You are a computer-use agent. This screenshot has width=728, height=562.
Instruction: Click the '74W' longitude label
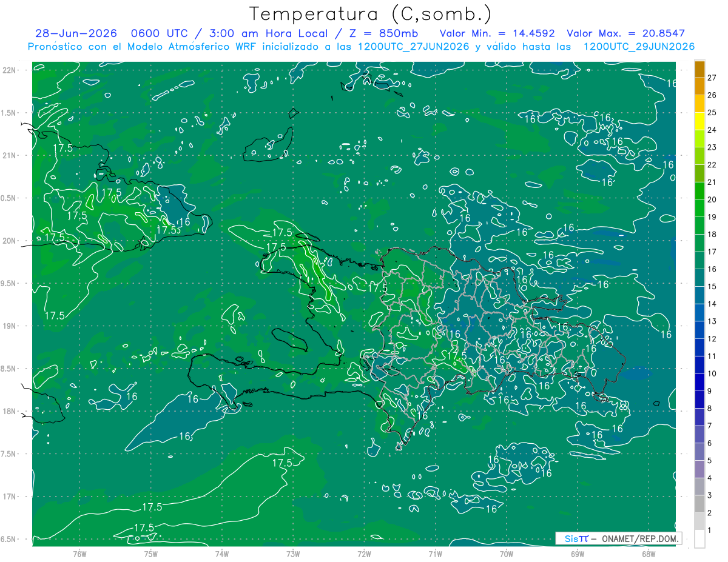[222, 554]
